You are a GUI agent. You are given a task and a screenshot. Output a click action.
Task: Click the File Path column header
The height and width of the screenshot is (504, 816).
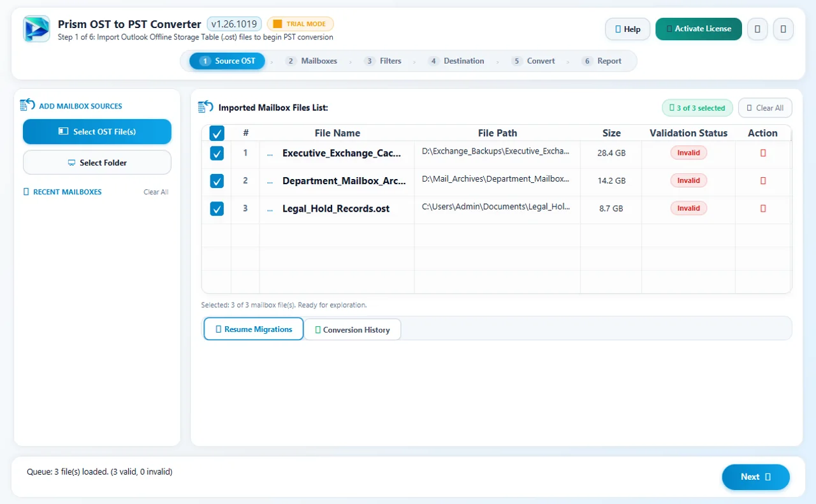pos(497,133)
